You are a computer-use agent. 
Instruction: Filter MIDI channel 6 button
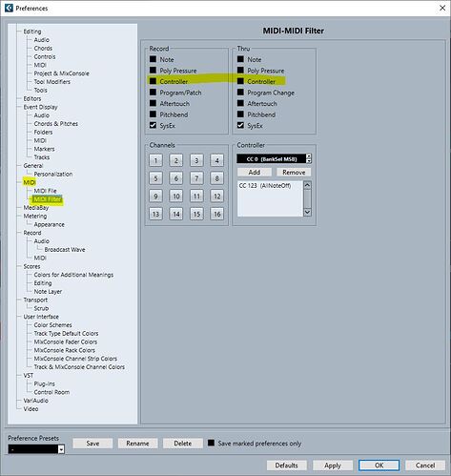pos(176,178)
